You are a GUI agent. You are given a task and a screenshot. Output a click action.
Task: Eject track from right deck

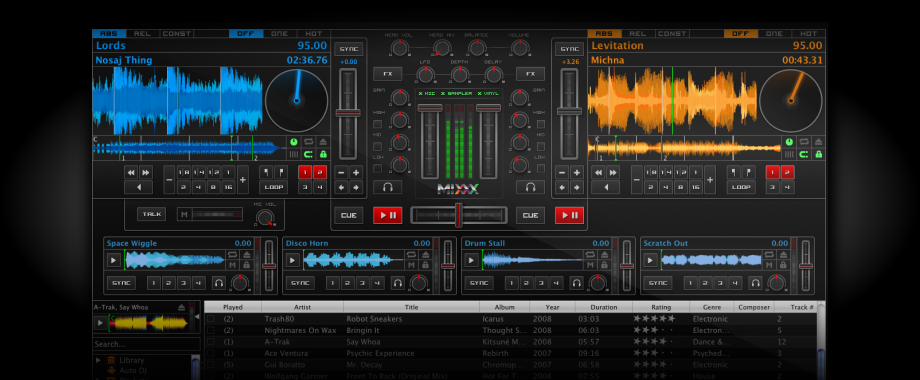818,142
